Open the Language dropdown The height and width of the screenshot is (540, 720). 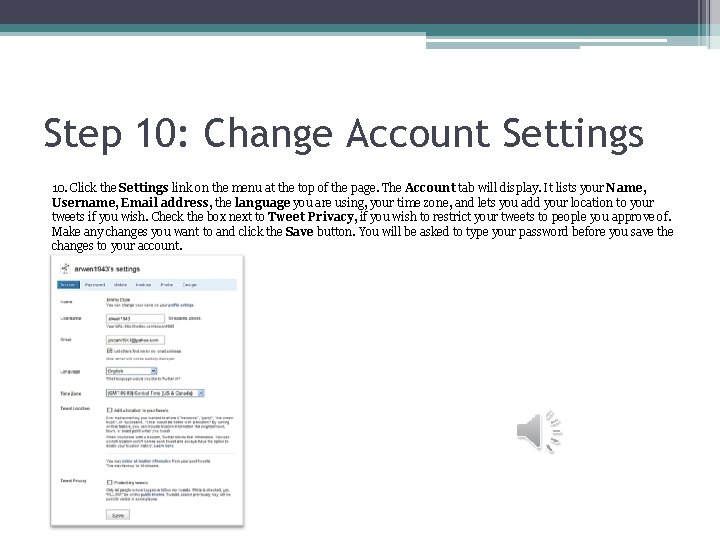click(132, 371)
